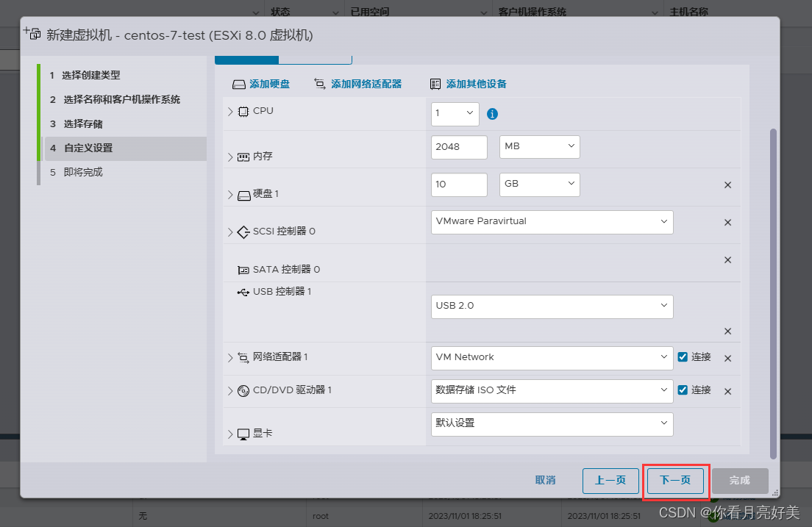Image resolution: width=812 pixels, height=527 pixels.
Task: Open the USB 2.0 controller dropdown
Action: click(x=552, y=306)
